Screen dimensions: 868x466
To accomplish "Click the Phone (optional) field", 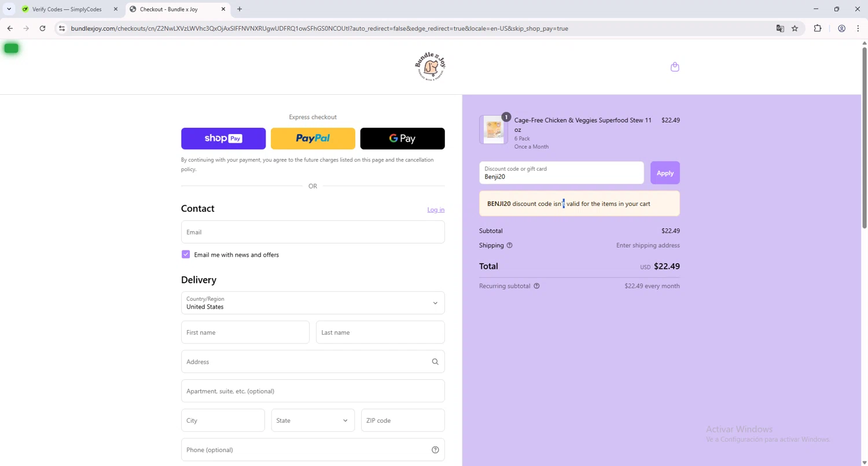I will tap(313, 450).
